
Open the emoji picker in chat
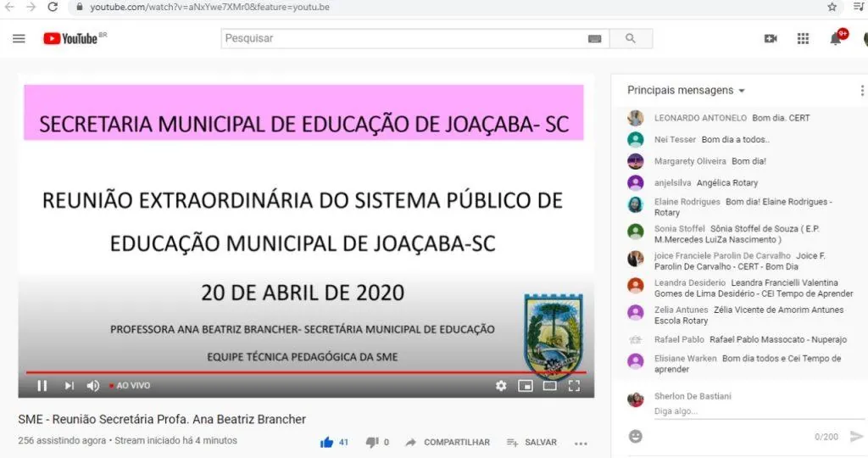[636, 437]
